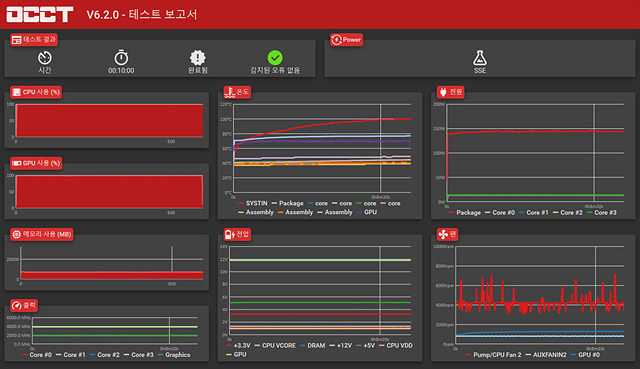Click the red memory usage bar
The image size is (640, 369).
click(x=111, y=275)
